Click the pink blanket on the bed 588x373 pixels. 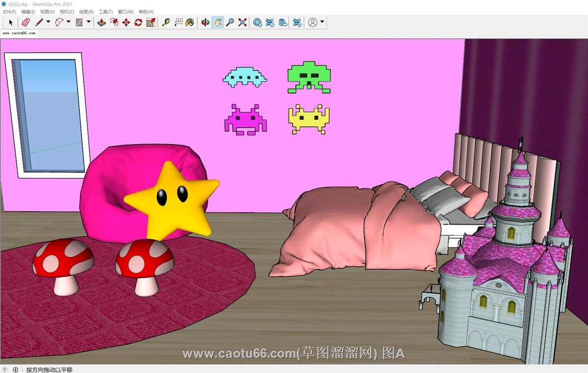pyautogui.click(x=355, y=229)
